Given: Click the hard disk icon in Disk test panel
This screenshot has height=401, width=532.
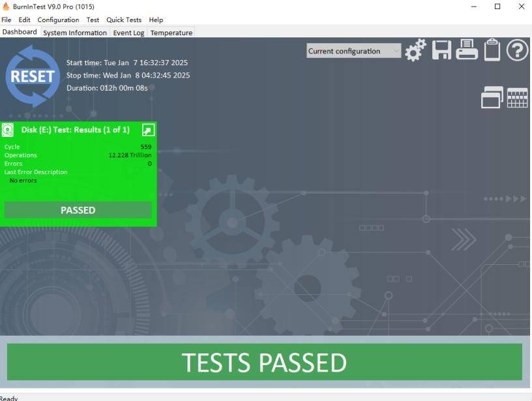Looking at the screenshot, I should 8,130.
